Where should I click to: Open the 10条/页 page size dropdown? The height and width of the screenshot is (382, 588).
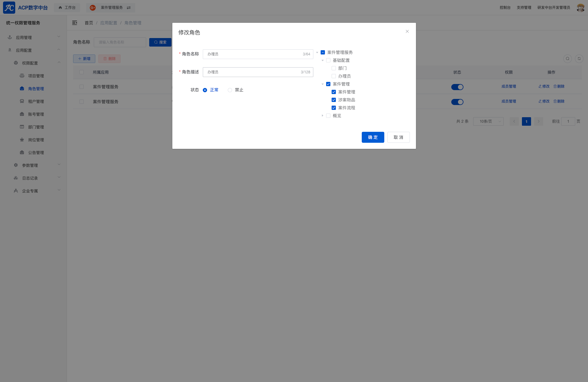tap(488, 121)
